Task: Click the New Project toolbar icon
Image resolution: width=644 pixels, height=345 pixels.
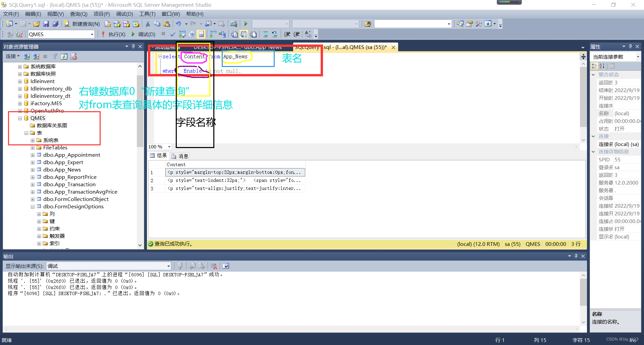Action: coord(9,24)
